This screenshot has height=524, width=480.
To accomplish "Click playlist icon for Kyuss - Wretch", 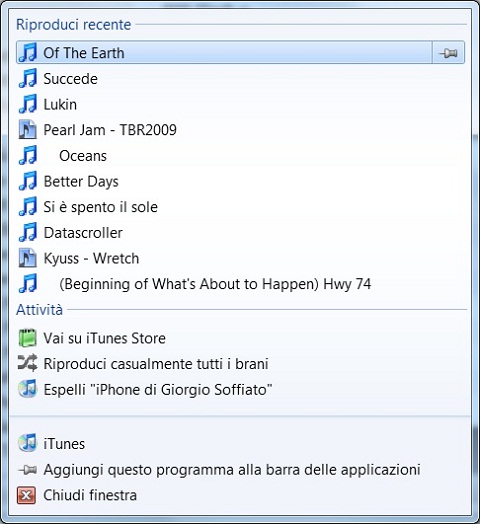I will 28,258.
